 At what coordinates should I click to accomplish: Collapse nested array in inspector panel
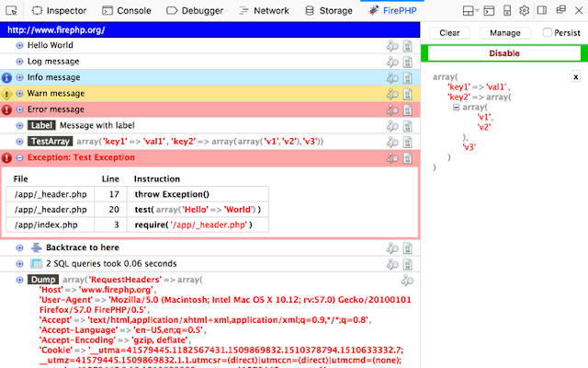tap(455, 108)
